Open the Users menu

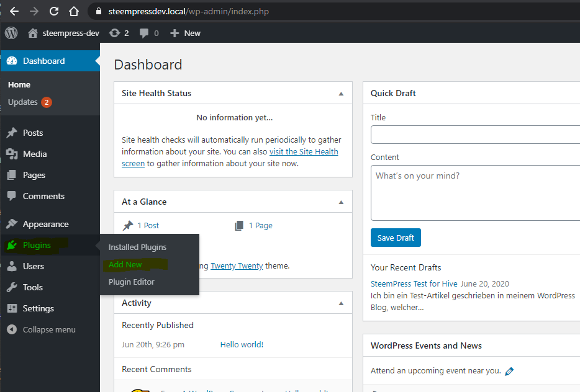tap(34, 266)
